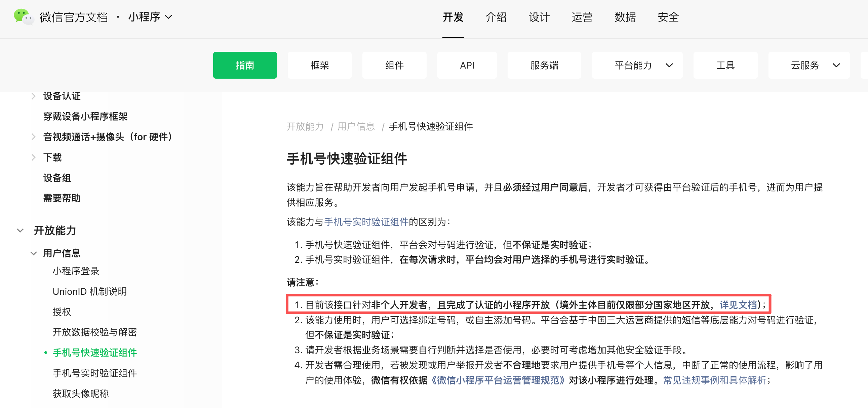The height and width of the screenshot is (408, 868).
Task: Open the 小程序 product dropdown
Action: (x=150, y=17)
